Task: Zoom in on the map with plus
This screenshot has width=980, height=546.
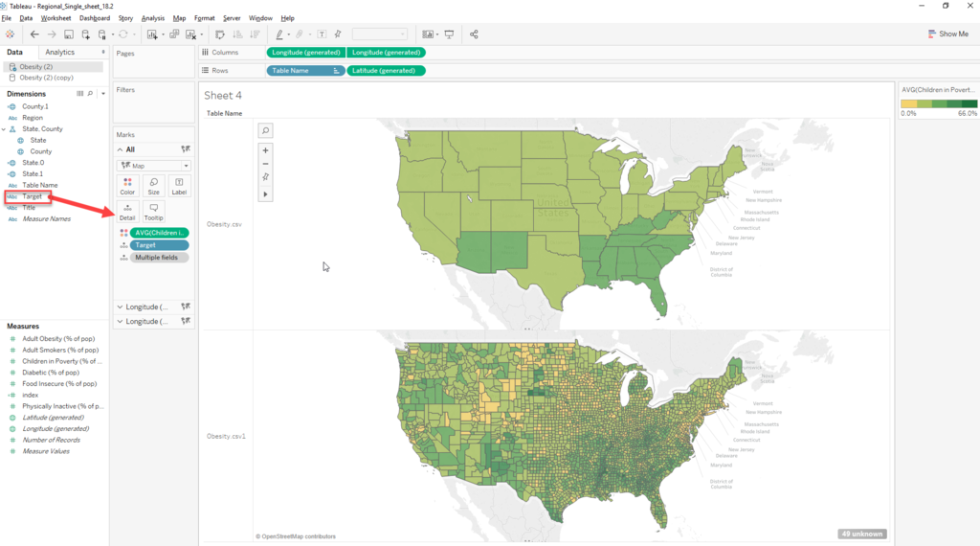Action: (266, 150)
